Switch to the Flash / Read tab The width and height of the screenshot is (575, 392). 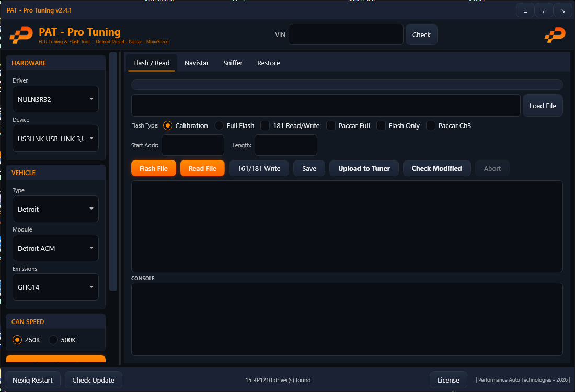[152, 63]
